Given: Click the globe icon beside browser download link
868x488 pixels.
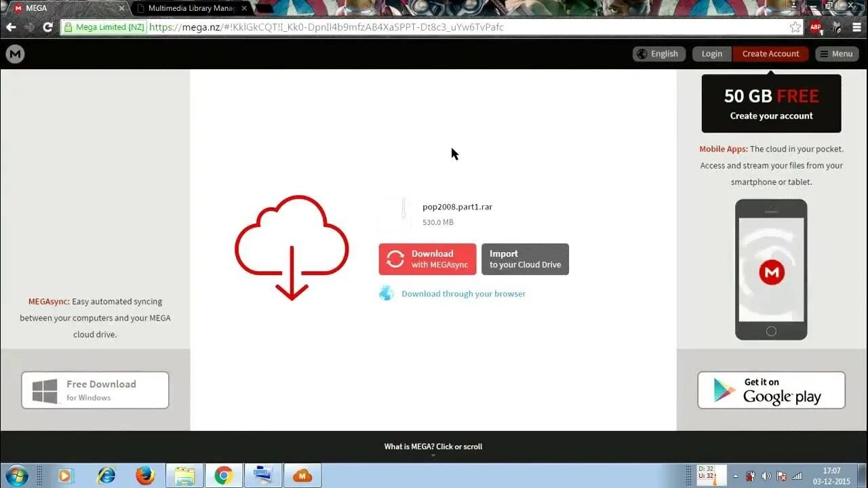Looking at the screenshot, I should pyautogui.click(x=387, y=293).
